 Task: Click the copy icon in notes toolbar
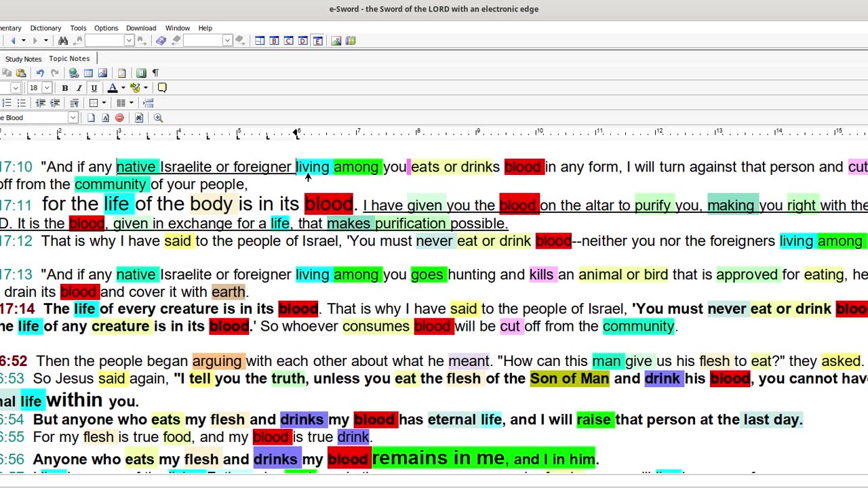7,73
